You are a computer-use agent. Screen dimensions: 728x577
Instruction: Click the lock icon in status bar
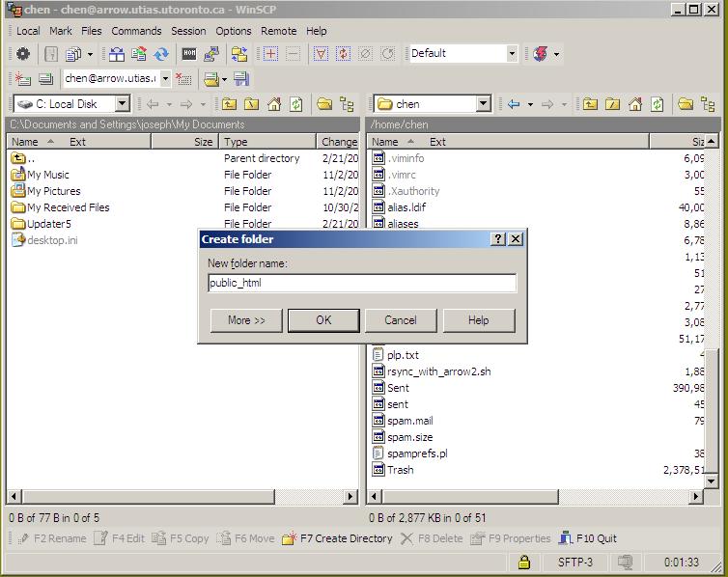coord(524,563)
